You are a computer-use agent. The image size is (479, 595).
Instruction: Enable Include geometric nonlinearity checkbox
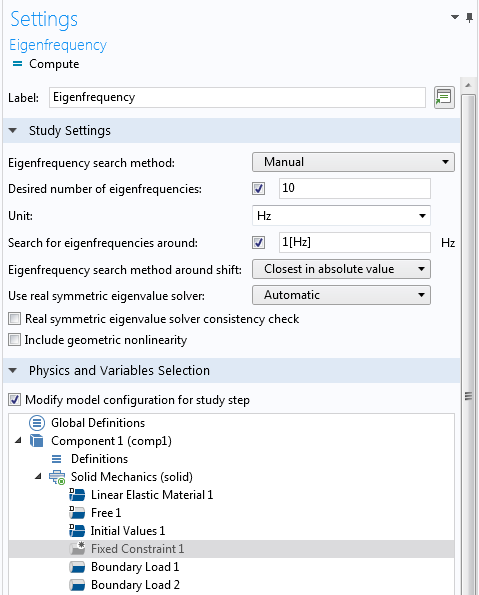coord(14,340)
